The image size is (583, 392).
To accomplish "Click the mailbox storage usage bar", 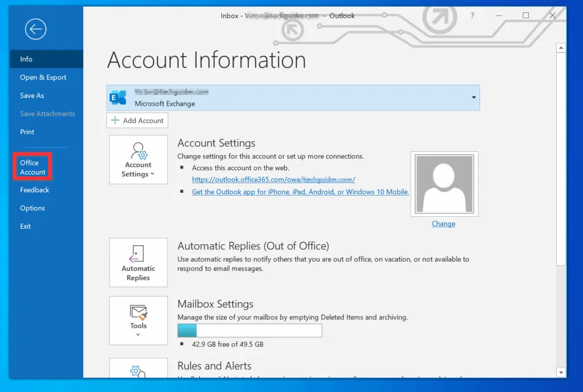I will tap(249, 330).
